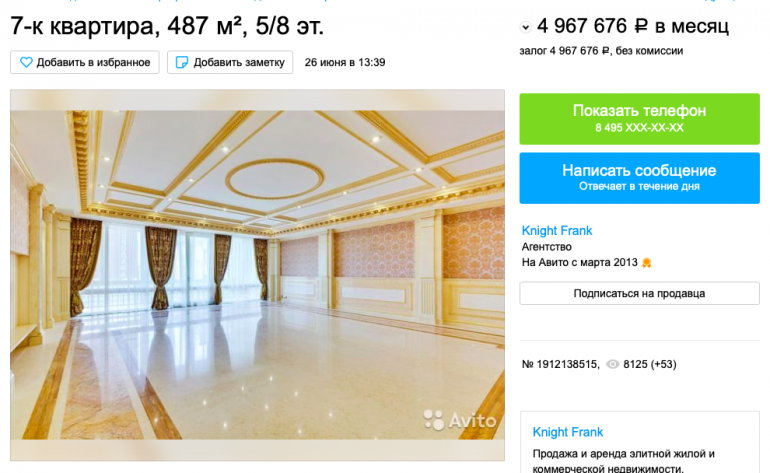Click the views counter 8125 (+53)

pos(650,364)
